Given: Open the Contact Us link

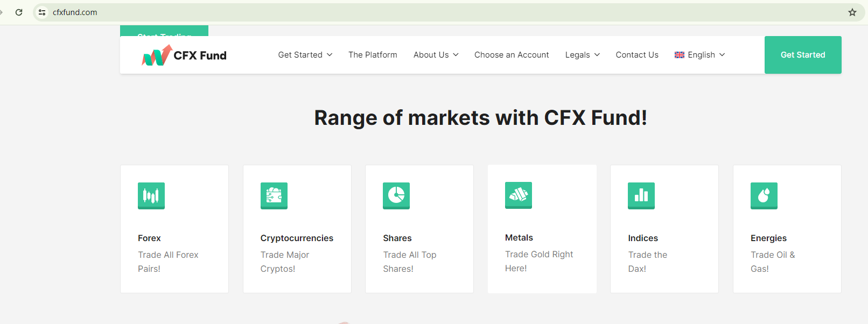Looking at the screenshot, I should coord(637,55).
